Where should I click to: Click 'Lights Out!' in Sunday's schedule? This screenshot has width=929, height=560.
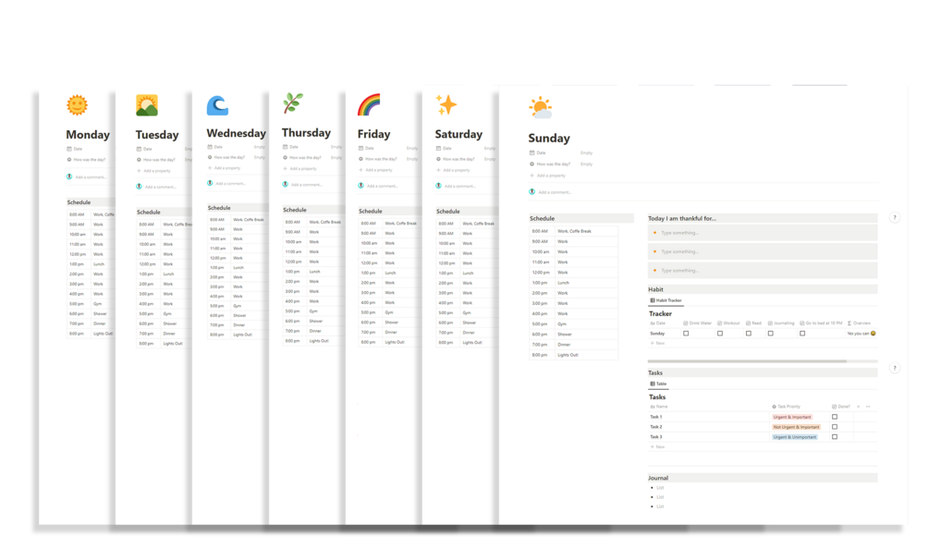pos(568,355)
